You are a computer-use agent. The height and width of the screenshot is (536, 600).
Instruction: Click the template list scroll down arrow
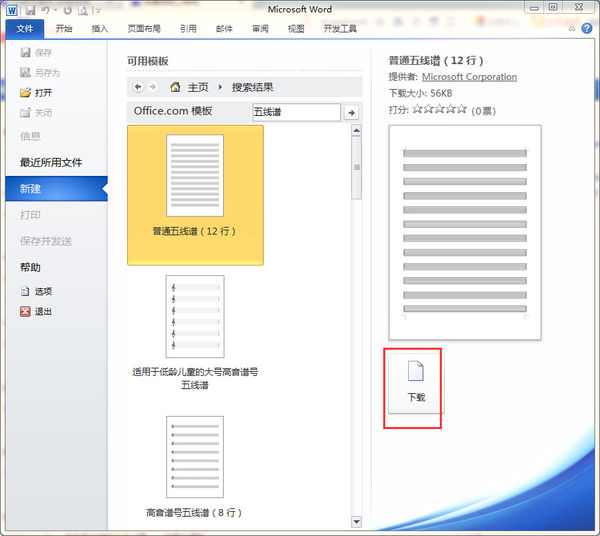[x=356, y=521]
